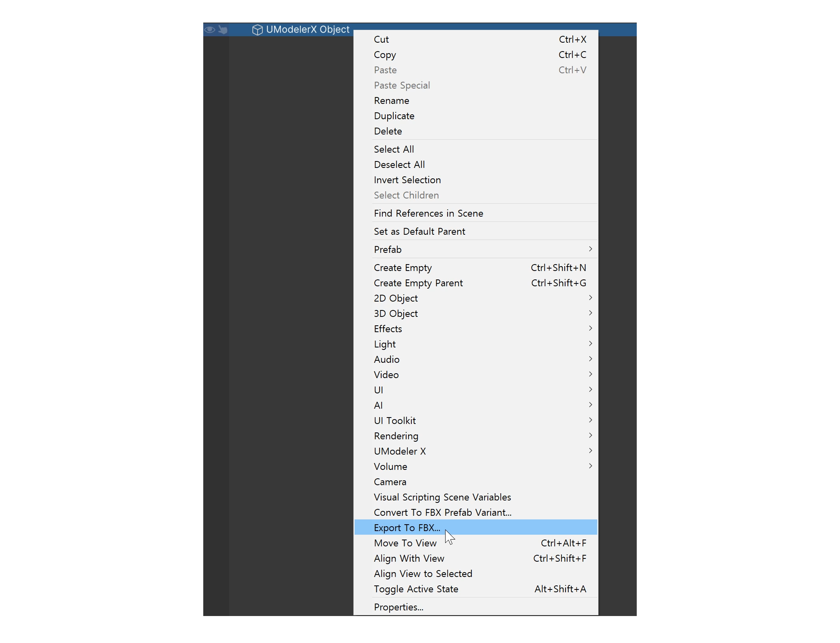840x643 pixels.
Task: Choose Invert Selection
Action: (476, 180)
